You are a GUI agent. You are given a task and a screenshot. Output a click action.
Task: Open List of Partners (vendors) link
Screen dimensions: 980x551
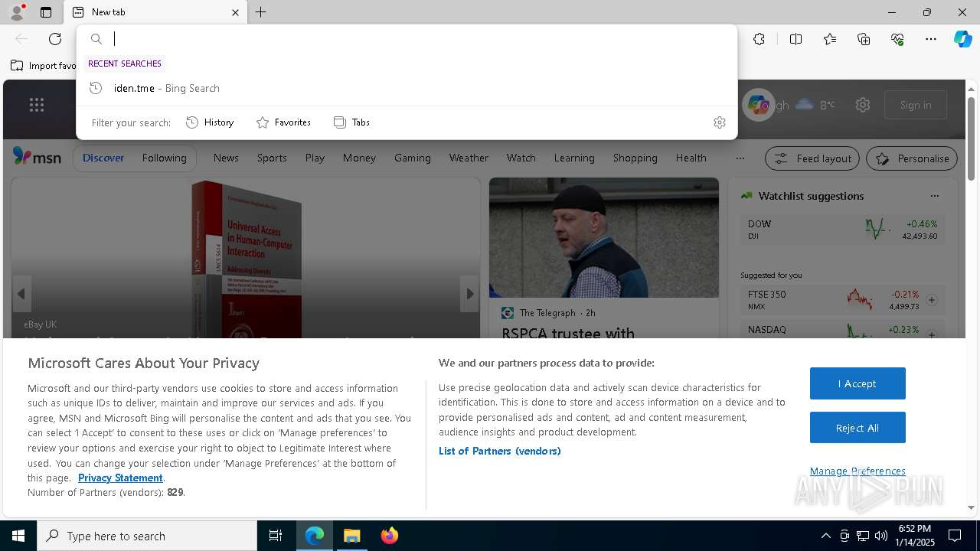[499, 451]
